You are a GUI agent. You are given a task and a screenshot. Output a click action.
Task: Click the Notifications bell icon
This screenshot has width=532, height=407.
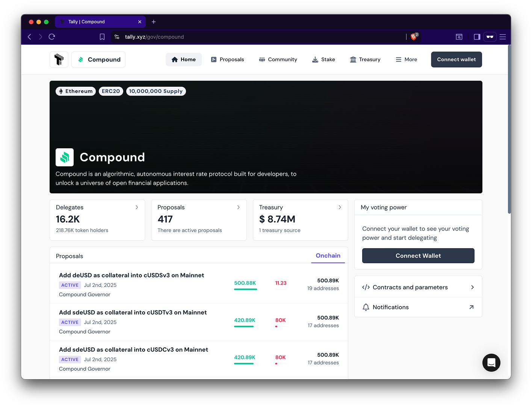click(x=366, y=307)
